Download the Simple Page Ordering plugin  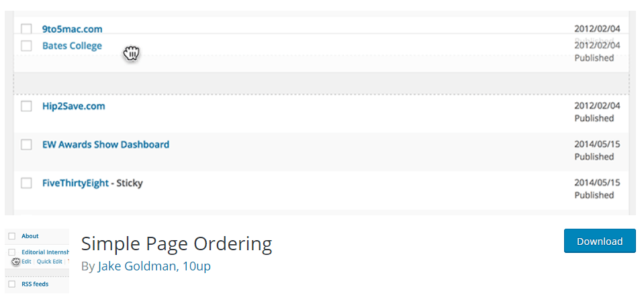coord(600,241)
